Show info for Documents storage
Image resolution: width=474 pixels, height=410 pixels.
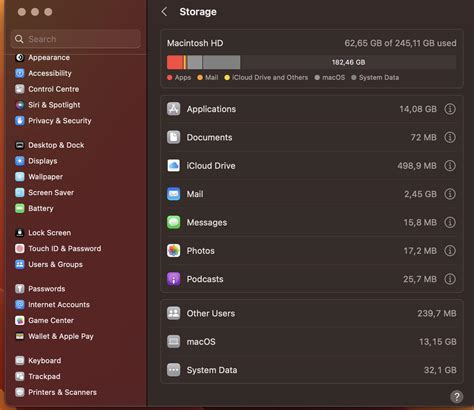coord(450,137)
